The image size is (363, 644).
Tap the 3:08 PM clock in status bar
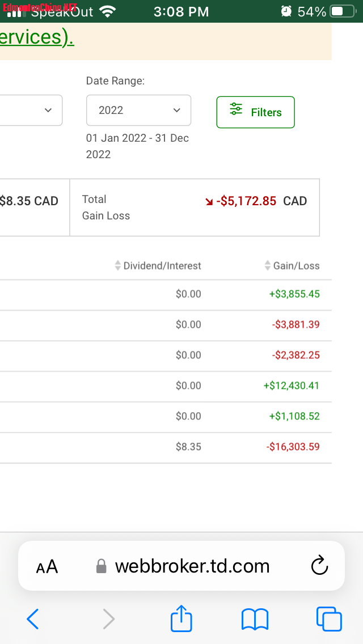(x=181, y=11)
